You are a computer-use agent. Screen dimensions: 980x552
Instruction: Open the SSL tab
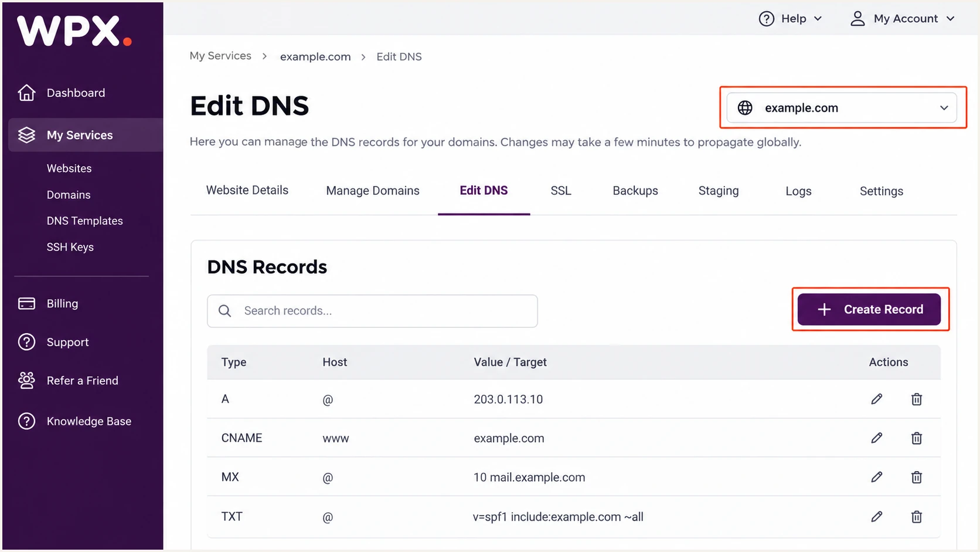coord(561,191)
